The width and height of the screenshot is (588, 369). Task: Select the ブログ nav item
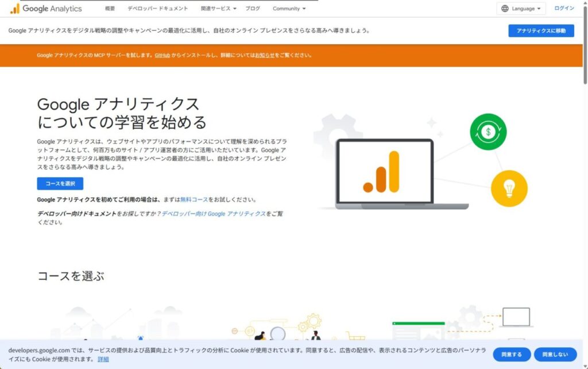click(x=253, y=9)
